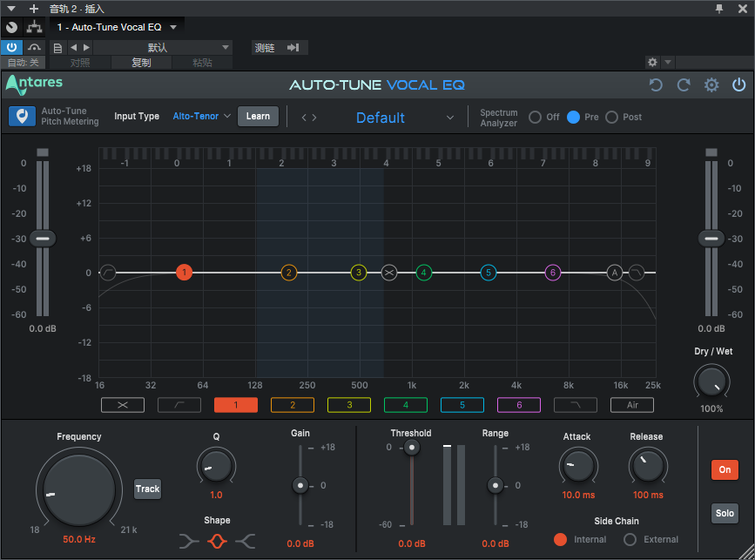Toggle the crossover band button
This screenshot has width=755, height=560.
pyautogui.click(x=123, y=405)
